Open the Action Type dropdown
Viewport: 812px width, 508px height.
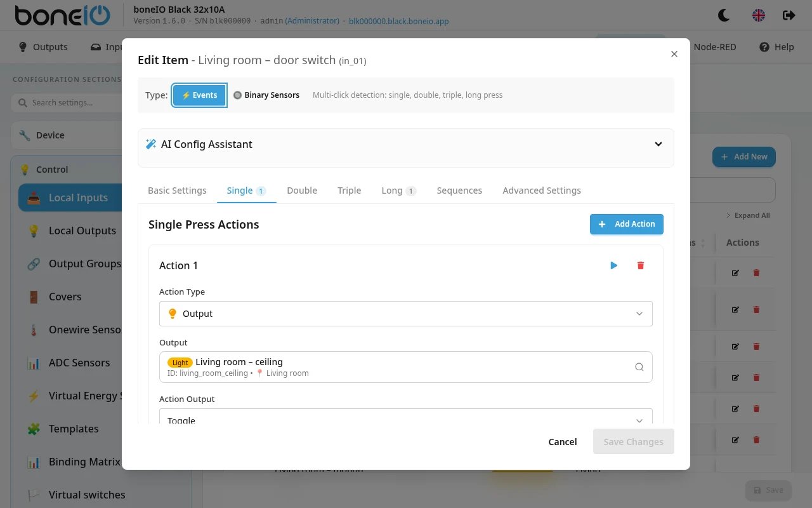click(x=406, y=314)
